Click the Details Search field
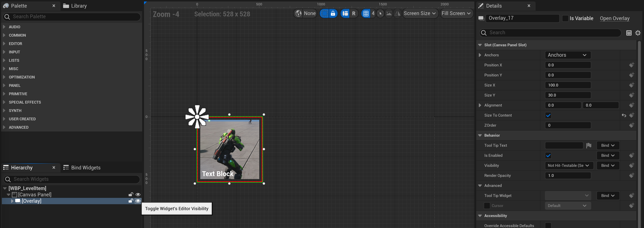644x228 pixels. point(550,33)
